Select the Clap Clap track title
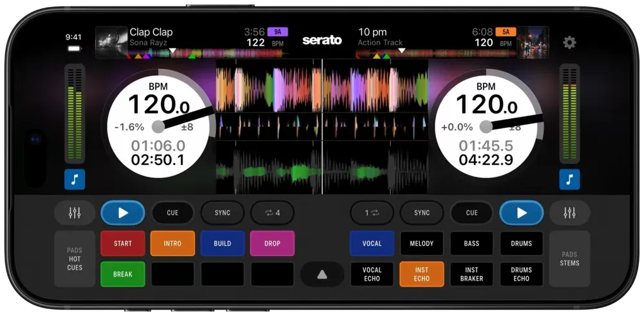Image resolution: width=644 pixels, height=316 pixels. click(151, 32)
